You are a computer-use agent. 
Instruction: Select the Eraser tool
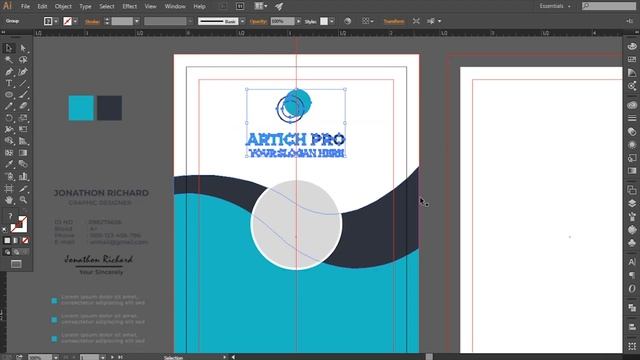click(23, 106)
